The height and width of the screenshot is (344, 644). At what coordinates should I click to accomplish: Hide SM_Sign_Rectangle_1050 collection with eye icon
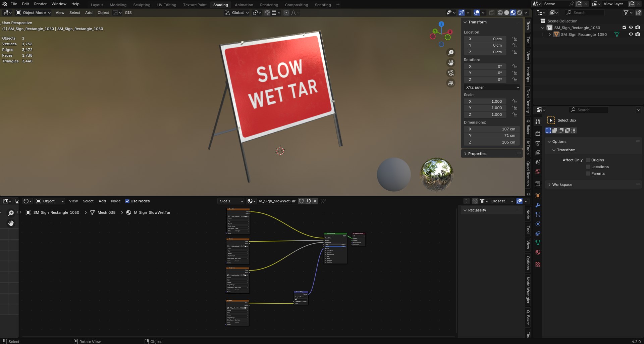coord(631,28)
